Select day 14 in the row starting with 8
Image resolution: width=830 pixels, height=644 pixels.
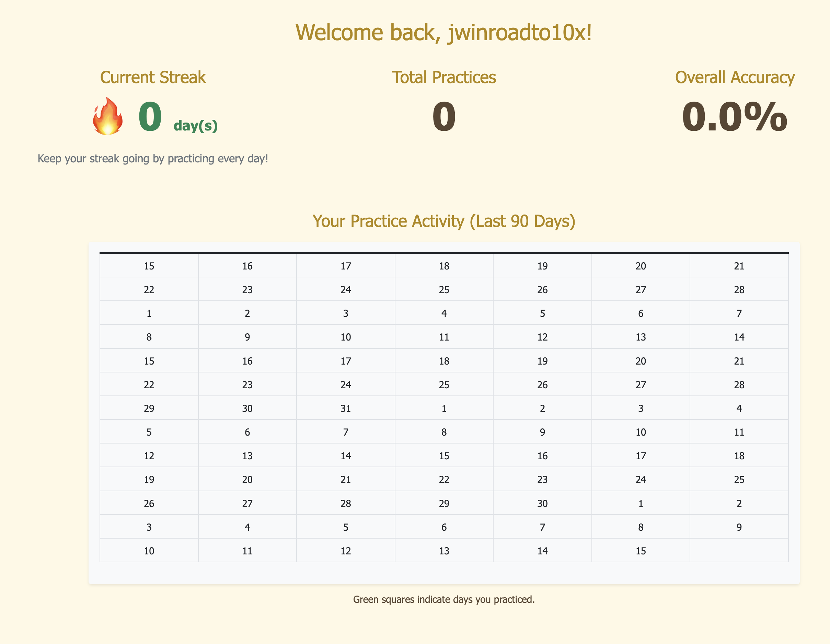739,336
